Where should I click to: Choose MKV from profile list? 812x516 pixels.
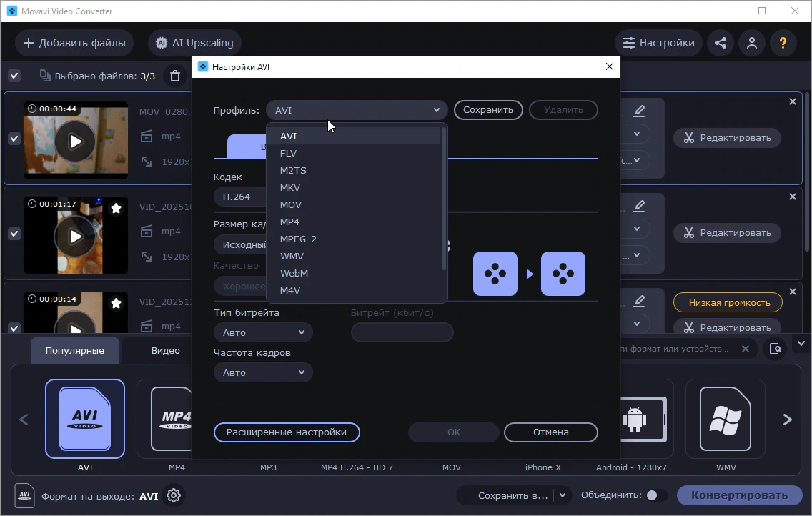[x=355, y=187]
